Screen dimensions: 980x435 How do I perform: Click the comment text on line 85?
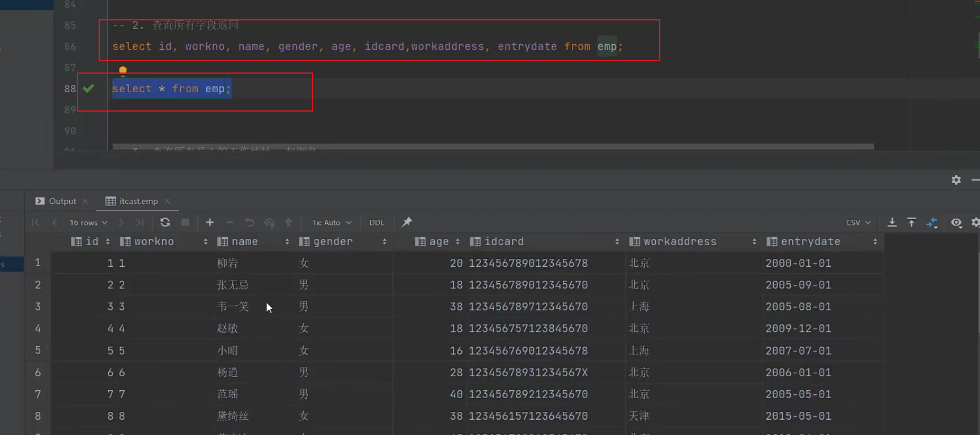175,25
